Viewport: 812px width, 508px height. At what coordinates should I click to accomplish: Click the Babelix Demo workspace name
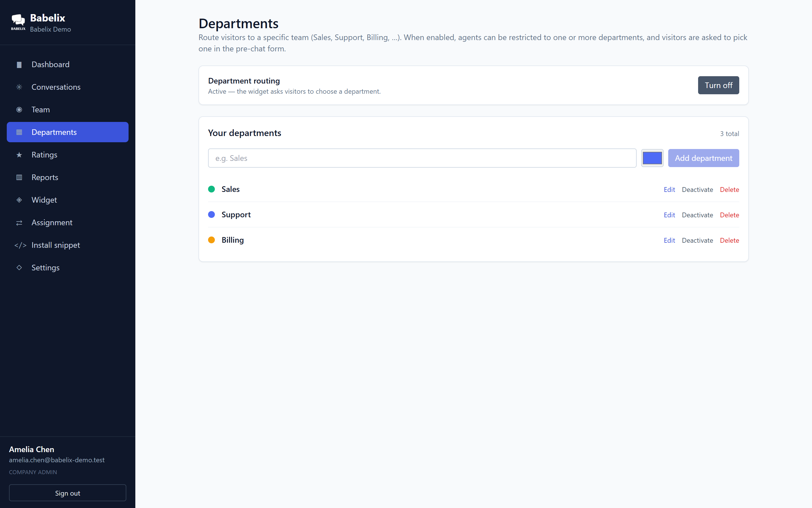(x=50, y=29)
